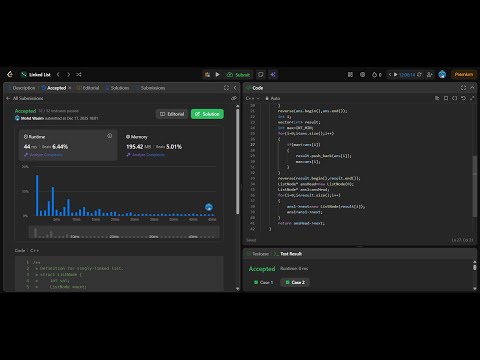Show Runtime info icon
This screenshot has width=480, height=360.
point(110,136)
